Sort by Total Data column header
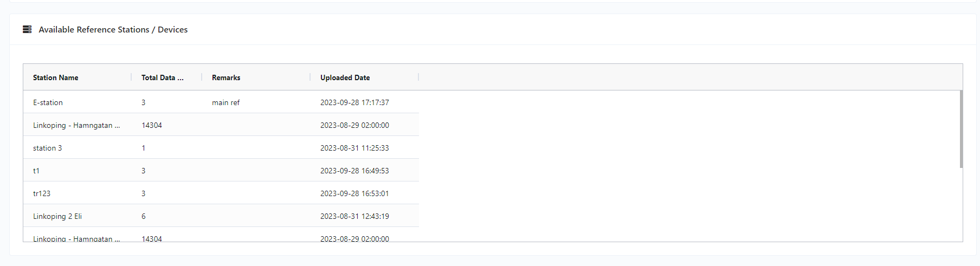 click(162, 77)
